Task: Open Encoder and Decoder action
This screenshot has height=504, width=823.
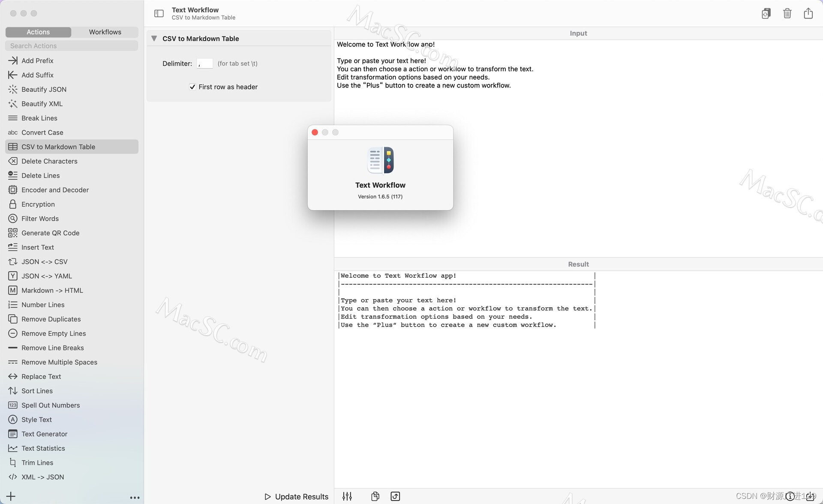Action: (x=72, y=190)
